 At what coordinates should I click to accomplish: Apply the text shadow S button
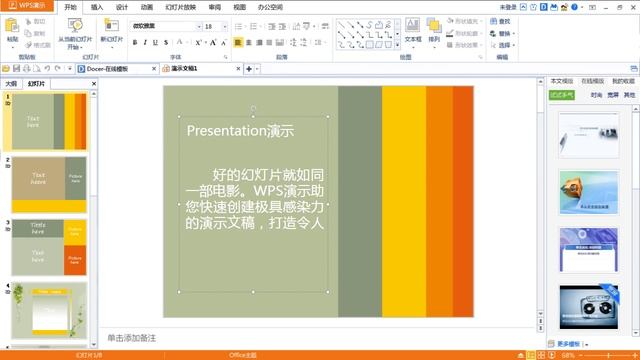pyautogui.click(x=166, y=42)
